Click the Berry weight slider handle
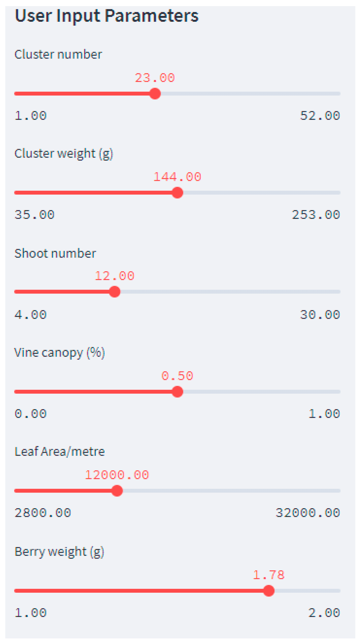Image resolution: width=362 pixels, height=644 pixels. pos(269,591)
